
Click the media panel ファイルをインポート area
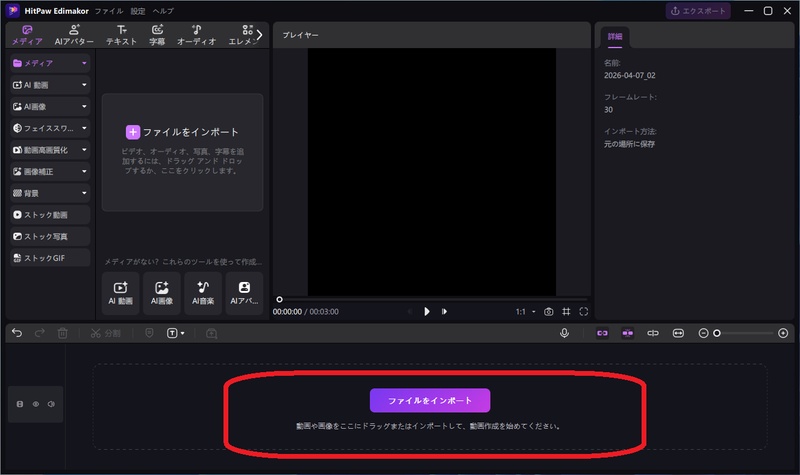coord(182,152)
